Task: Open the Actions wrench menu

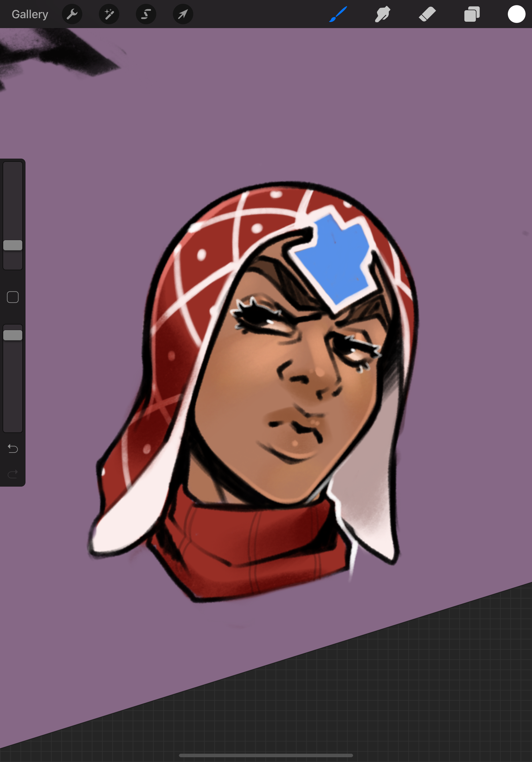Action: (72, 14)
